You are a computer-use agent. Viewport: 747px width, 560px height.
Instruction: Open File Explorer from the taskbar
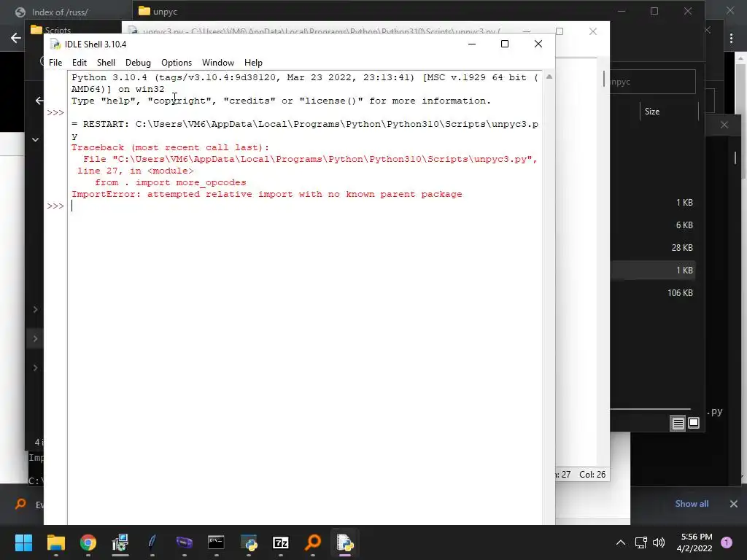[55, 542]
